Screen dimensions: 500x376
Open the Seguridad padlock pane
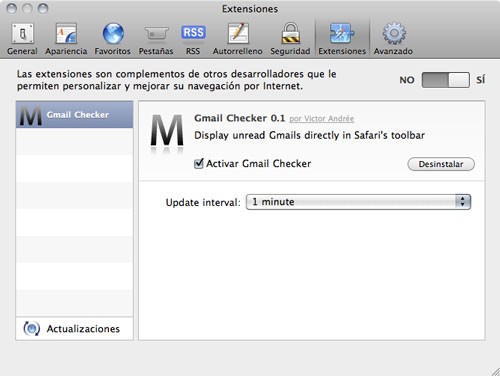coord(290,39)
